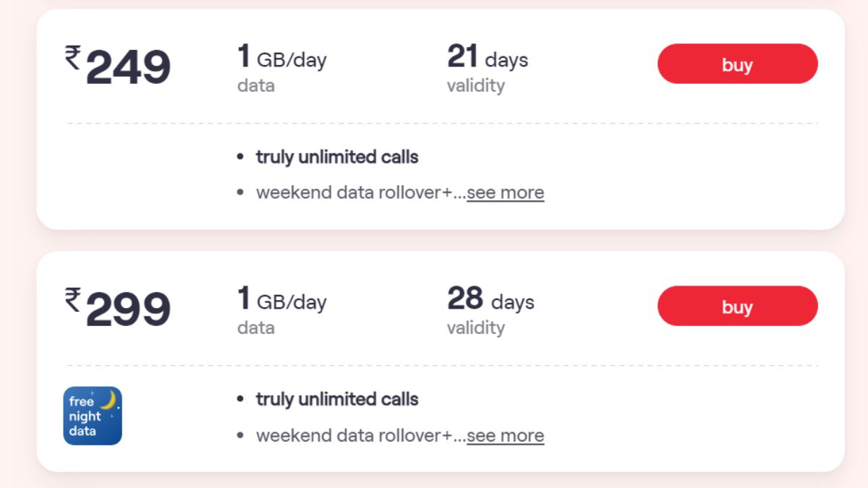Image resolution: width=868 pixels, height=488 pixels.
Task: Buy the ₹299 recharge plan
Action: click(x=737, y=307)
